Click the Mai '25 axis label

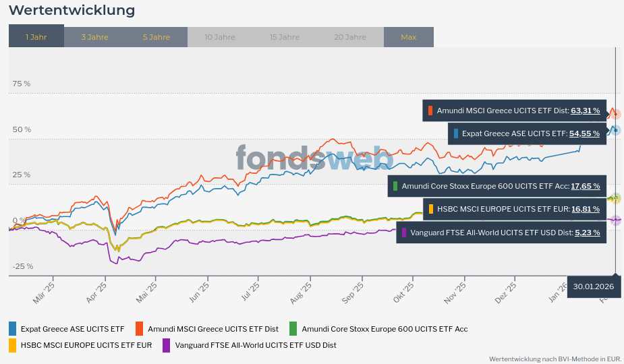pos(146,293)
